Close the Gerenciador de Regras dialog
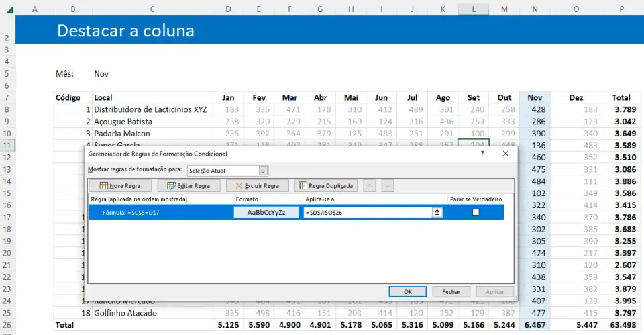Image resolution: width=644 pixels, height=335 pixels. 506,153
